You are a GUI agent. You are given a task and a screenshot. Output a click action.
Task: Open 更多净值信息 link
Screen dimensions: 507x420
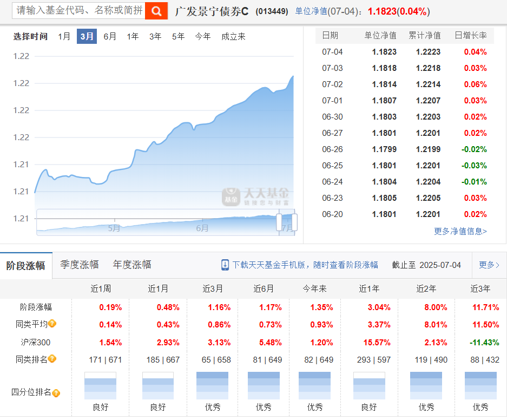460,231
